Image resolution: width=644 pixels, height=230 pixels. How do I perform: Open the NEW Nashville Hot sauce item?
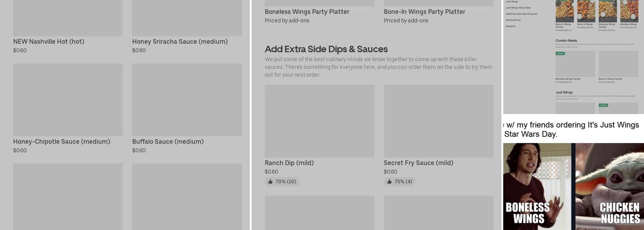click(49, 41)
